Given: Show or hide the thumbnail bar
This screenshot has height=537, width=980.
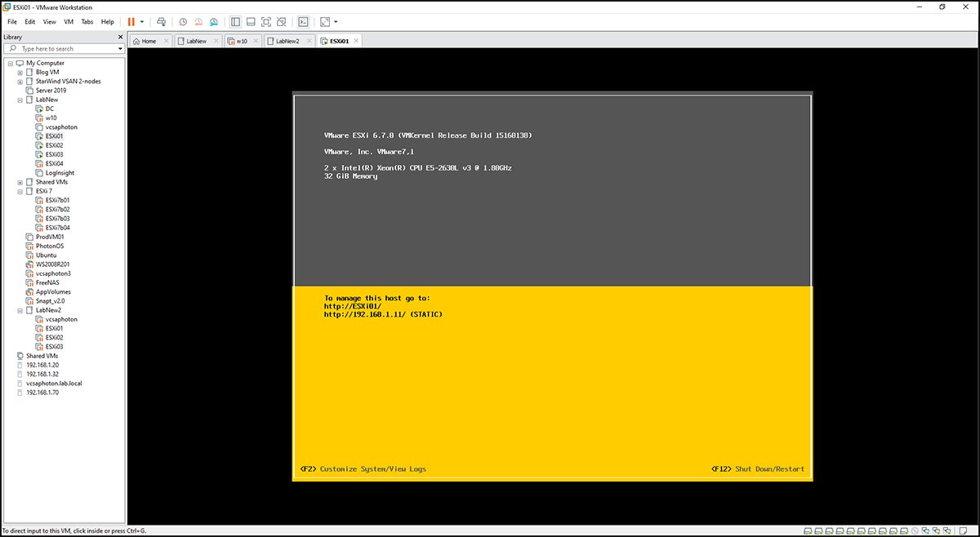Looking at the screenshot, I should point(250,21).
